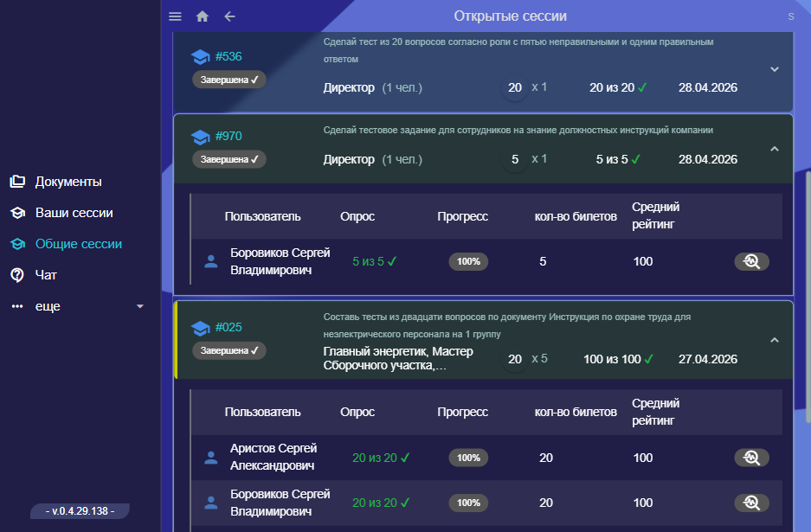Collapse session #970 with chevron

(x=775, y=149)
